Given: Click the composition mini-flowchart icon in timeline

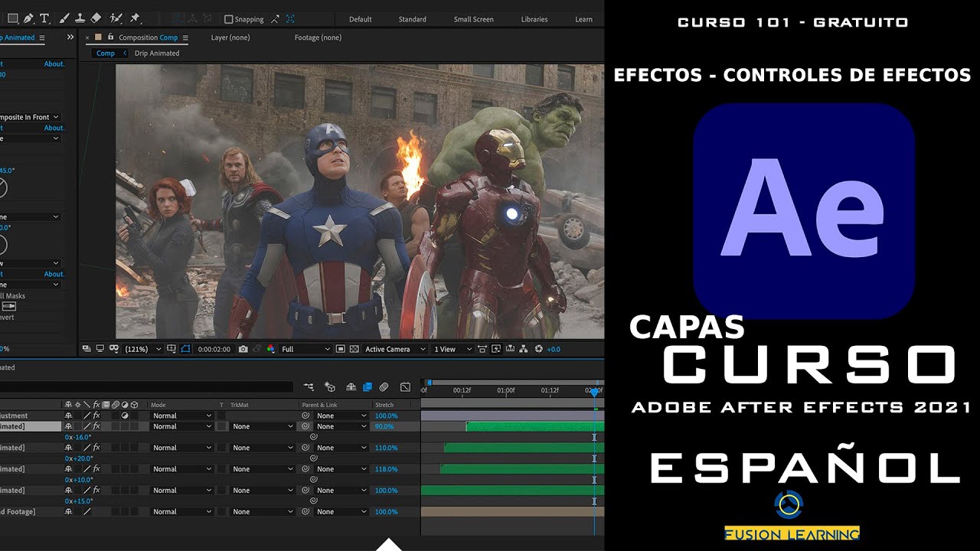Looking at the screenshot, I should pos(309,387).
